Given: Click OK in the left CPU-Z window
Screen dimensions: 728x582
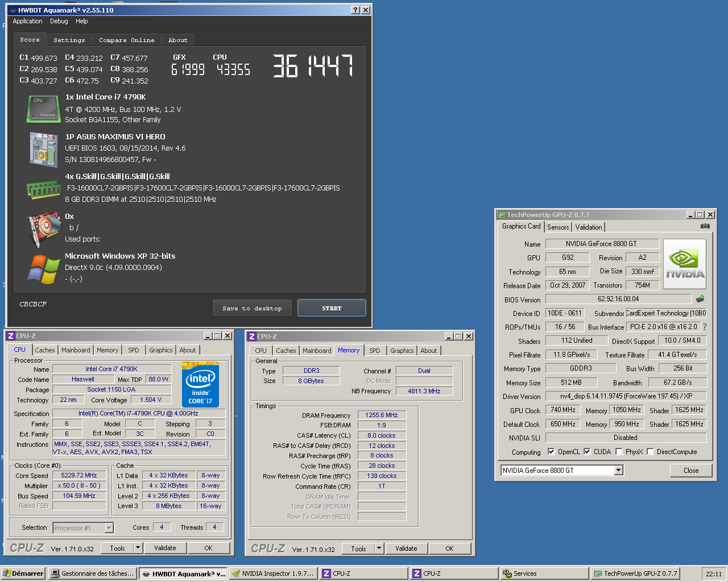Looking at the screenshot, I should coord(208,548).
